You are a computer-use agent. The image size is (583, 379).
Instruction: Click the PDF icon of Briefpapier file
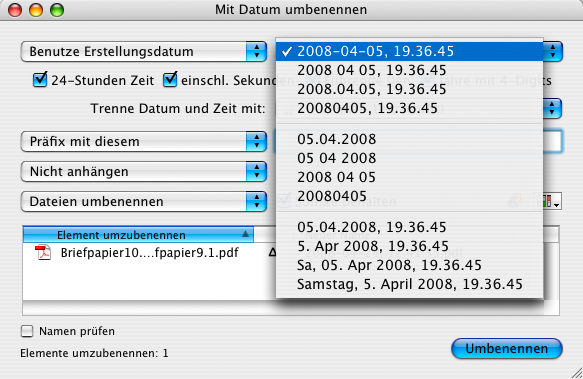(x=43, y=253)
